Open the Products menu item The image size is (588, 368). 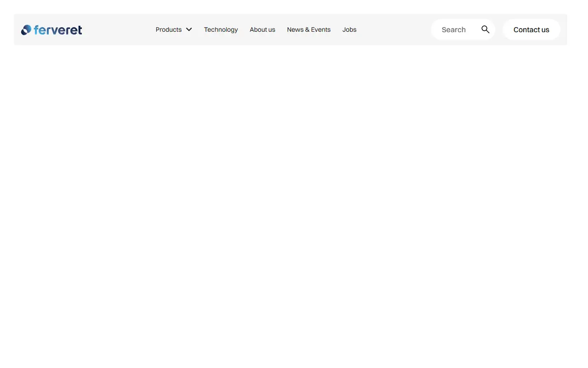[x=169, y=29]
